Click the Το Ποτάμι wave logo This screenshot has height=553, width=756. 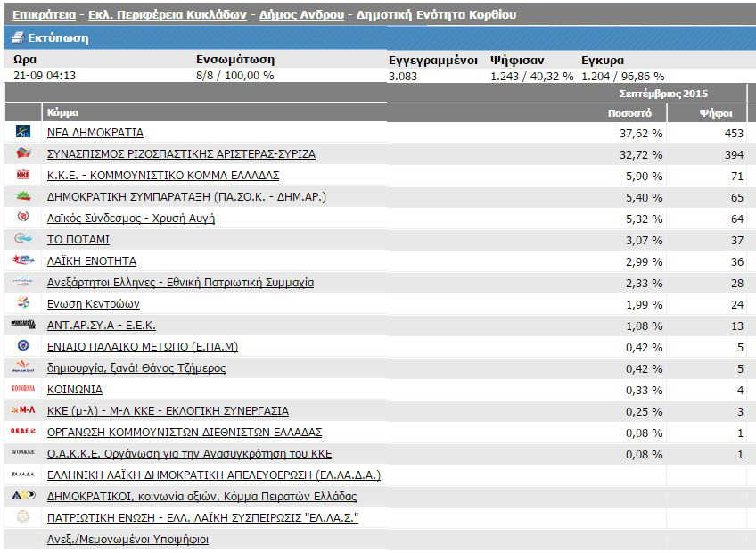23,238
